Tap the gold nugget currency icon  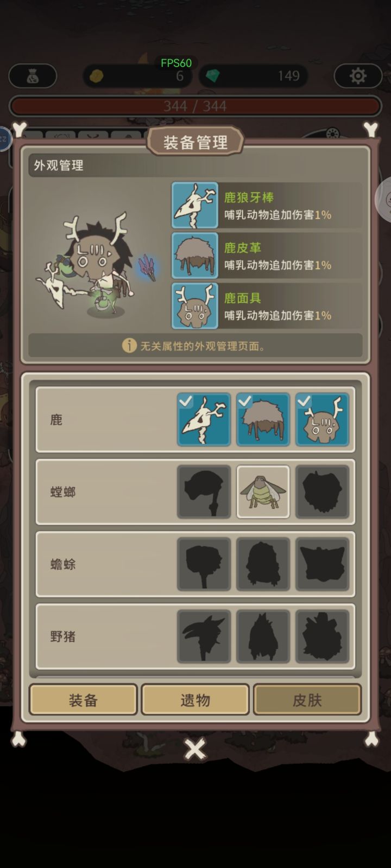coord(96,76)
